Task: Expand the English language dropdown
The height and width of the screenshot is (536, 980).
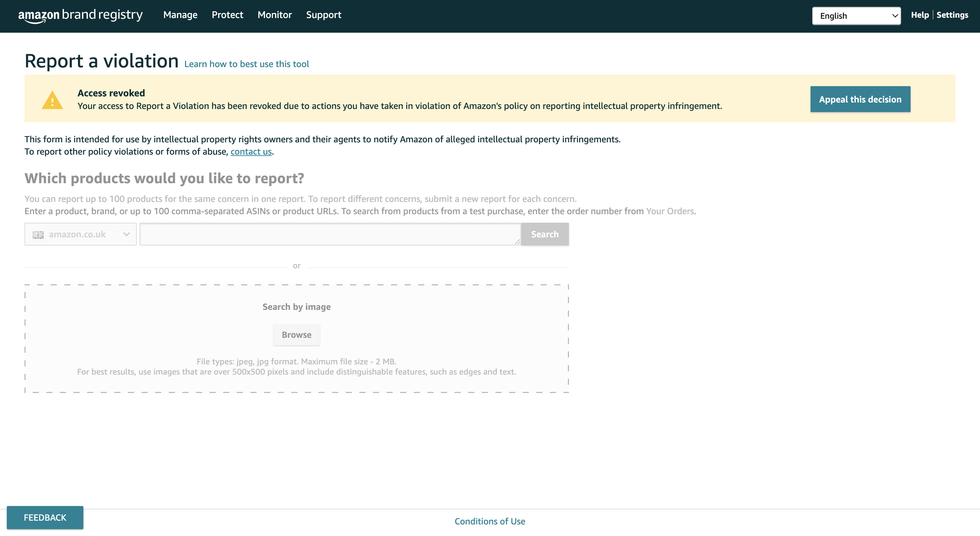Action: click(856, 16)
